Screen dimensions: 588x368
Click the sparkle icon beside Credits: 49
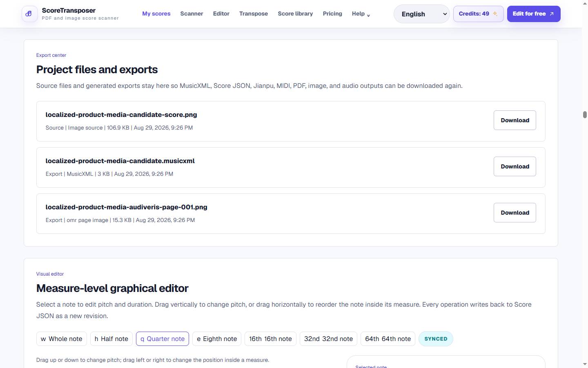point(495,14)
